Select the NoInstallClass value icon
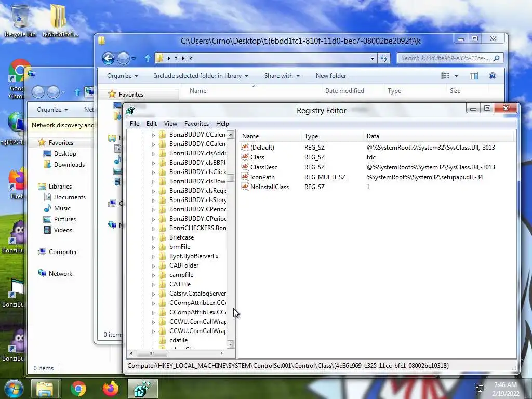 coord(245,187)
